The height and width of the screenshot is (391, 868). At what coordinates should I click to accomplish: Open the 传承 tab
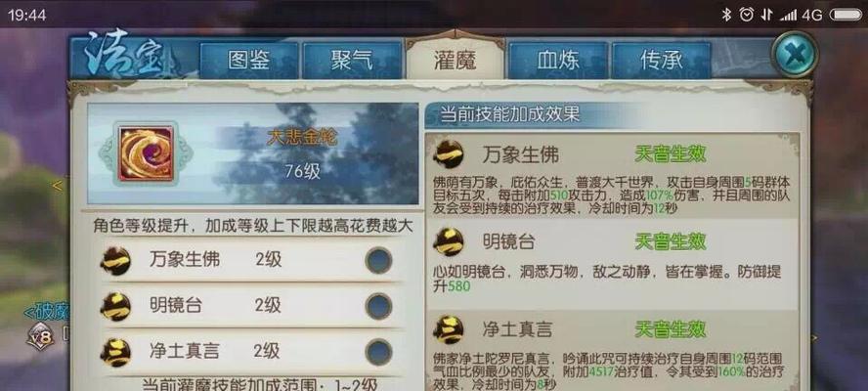[661, 61]
